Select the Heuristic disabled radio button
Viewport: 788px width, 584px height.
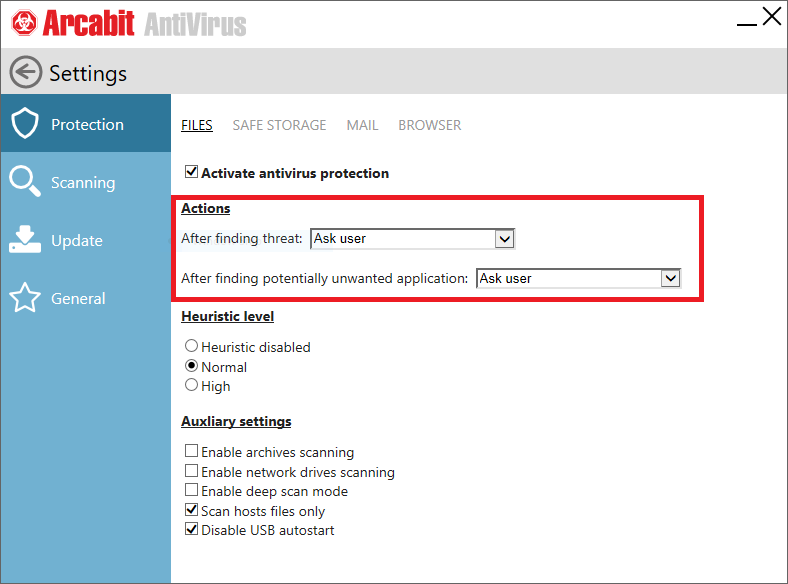[x=191, y=346]
